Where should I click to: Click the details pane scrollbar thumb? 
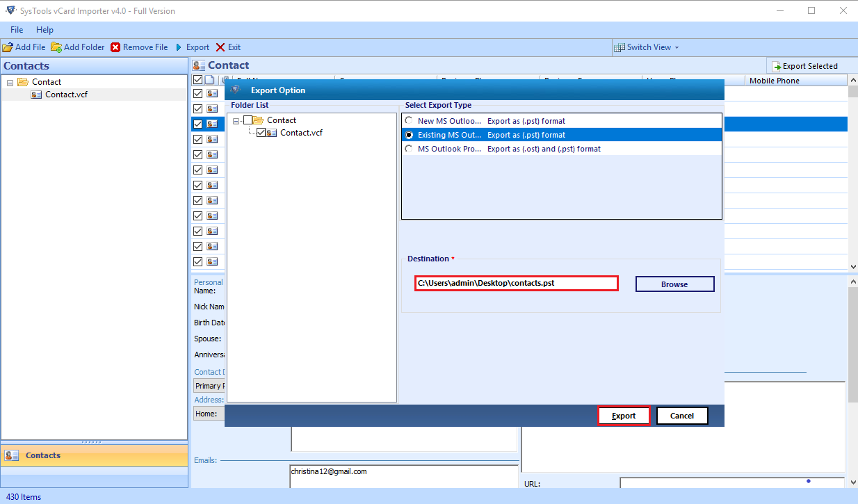(x=852, y=345)
